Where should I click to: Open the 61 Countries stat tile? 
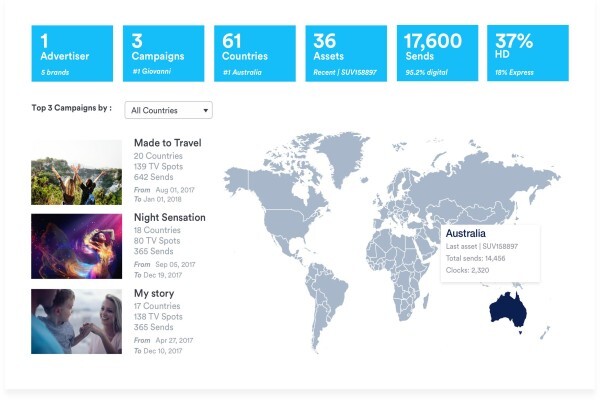(255, 53)
